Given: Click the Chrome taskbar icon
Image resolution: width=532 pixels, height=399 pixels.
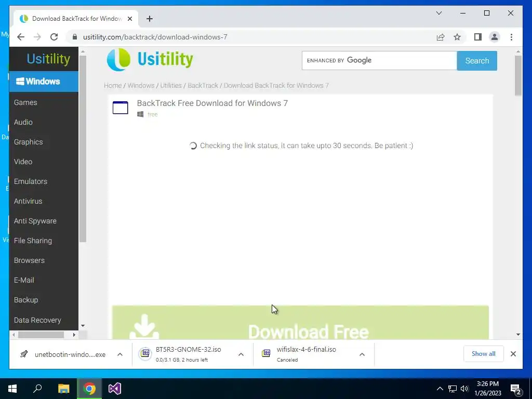Looking at the screenshot, I should coord(89,389).
